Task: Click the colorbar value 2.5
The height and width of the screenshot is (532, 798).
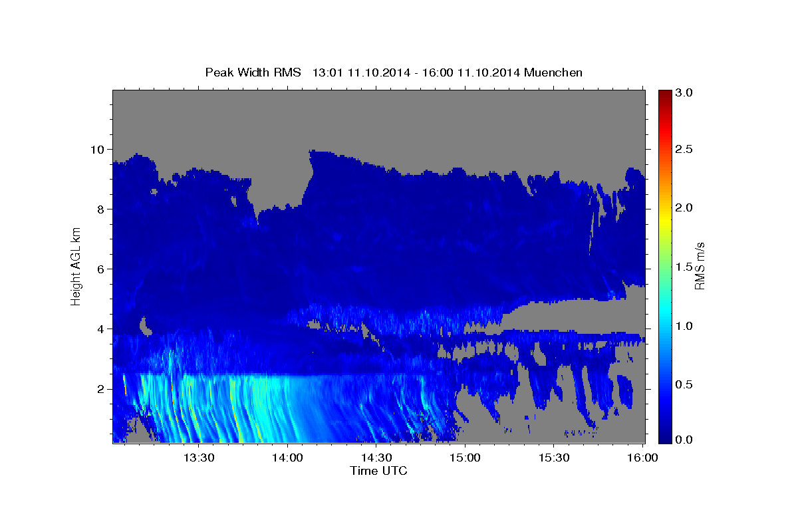Action: click(685, 150)
